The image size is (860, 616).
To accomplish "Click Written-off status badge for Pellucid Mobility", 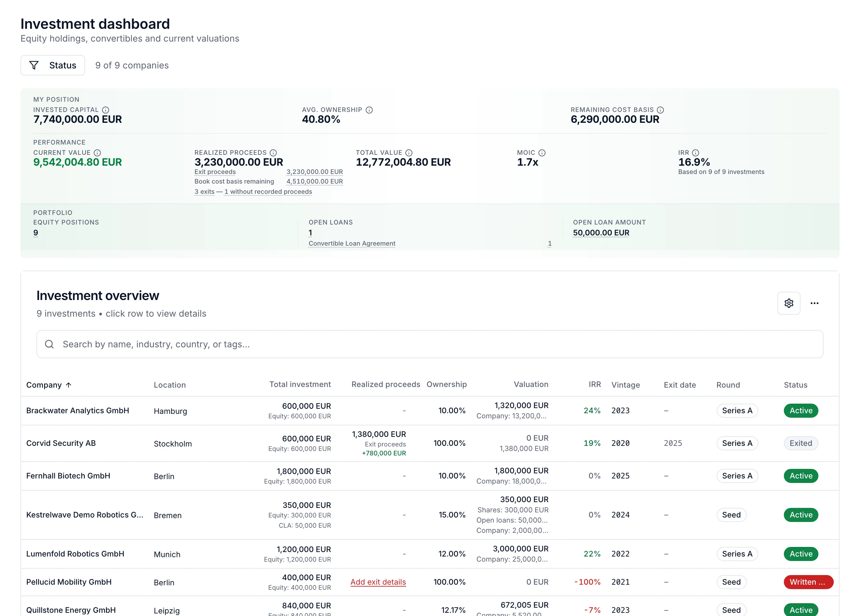I will pyautogui.click(x=808, y=582).
